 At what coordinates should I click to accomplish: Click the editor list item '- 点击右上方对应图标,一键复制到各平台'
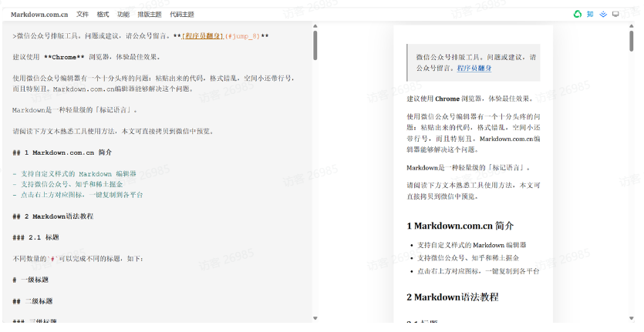pos(78,195)
